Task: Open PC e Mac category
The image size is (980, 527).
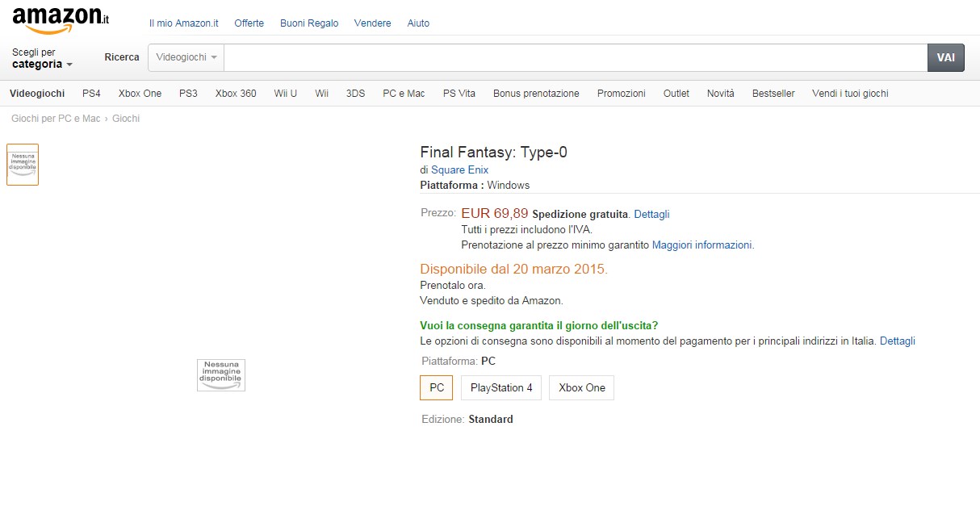Action: 404,94
